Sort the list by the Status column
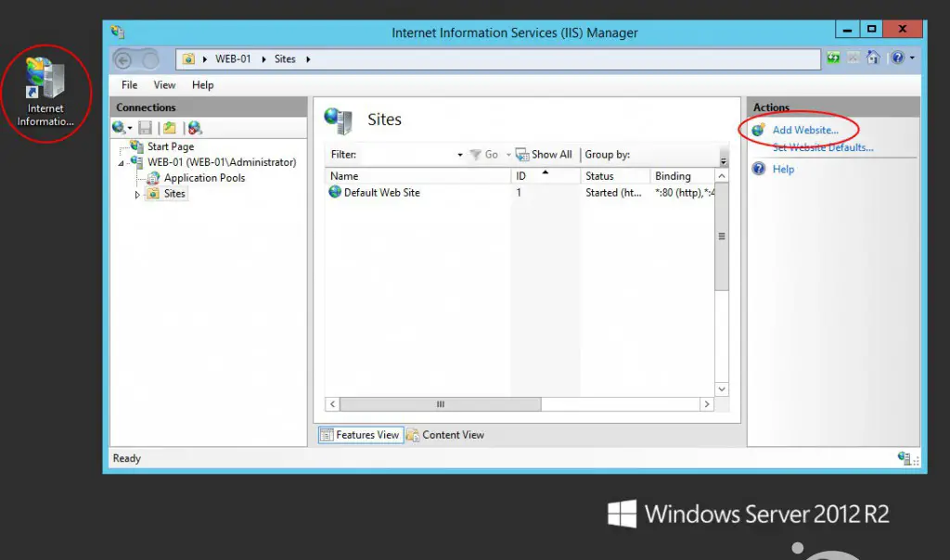 (x=615, y=175)
